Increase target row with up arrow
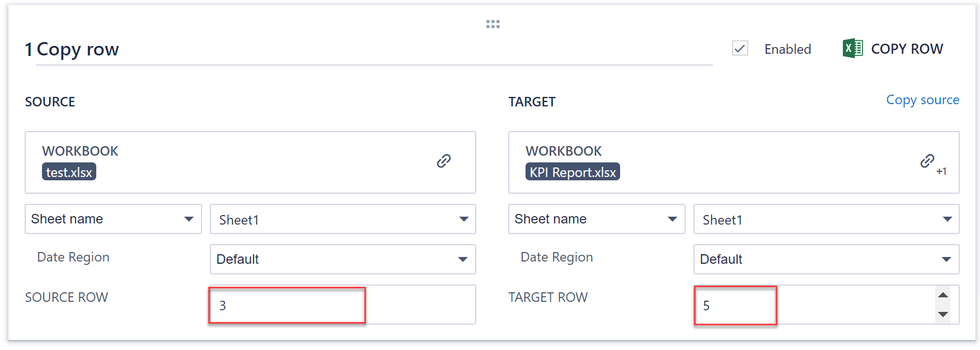 [943, 295]
